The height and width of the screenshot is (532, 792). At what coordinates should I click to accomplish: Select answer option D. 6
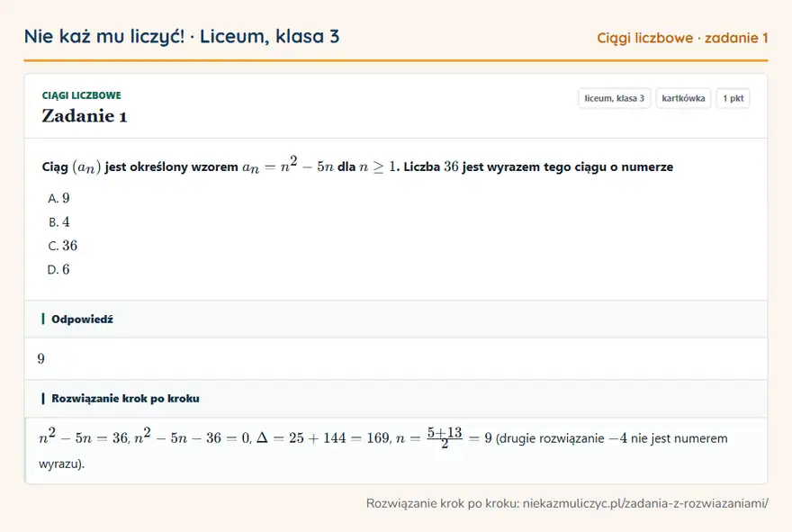tap(58, 269)
